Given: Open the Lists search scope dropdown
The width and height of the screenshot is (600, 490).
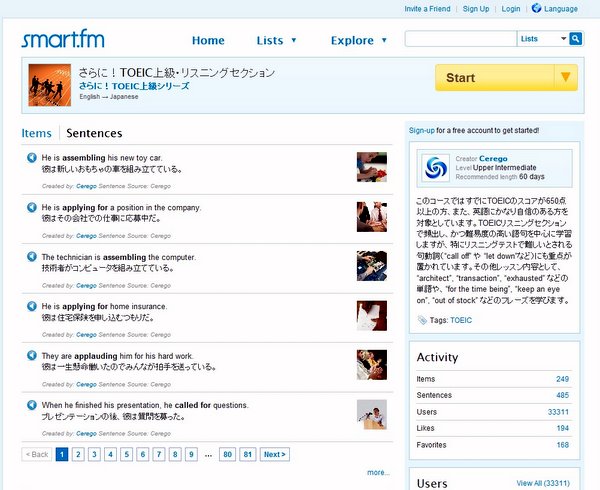Looking at the screenshot, I should tap(543, 39).
